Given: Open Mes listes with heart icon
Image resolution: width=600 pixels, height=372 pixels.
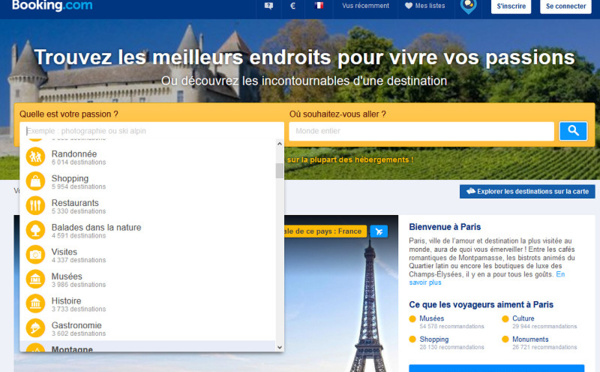Looking at the screenshot, I should (425, 6).
